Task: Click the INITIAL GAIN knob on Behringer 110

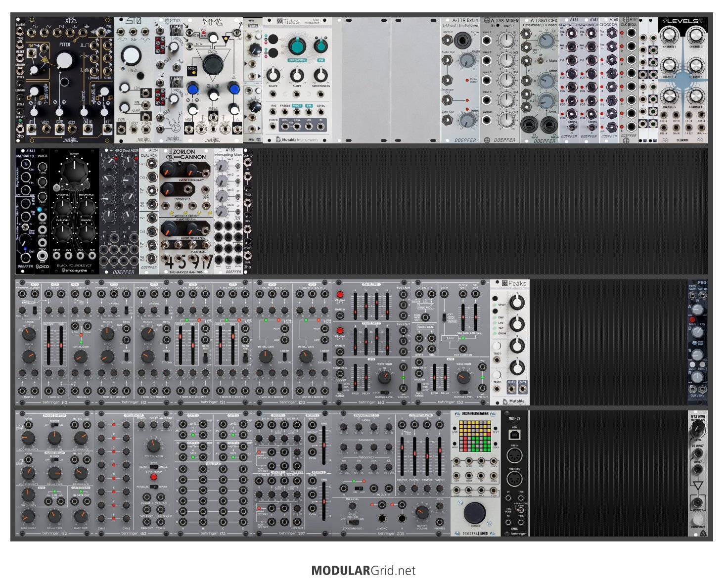Action: click(81, 357)
